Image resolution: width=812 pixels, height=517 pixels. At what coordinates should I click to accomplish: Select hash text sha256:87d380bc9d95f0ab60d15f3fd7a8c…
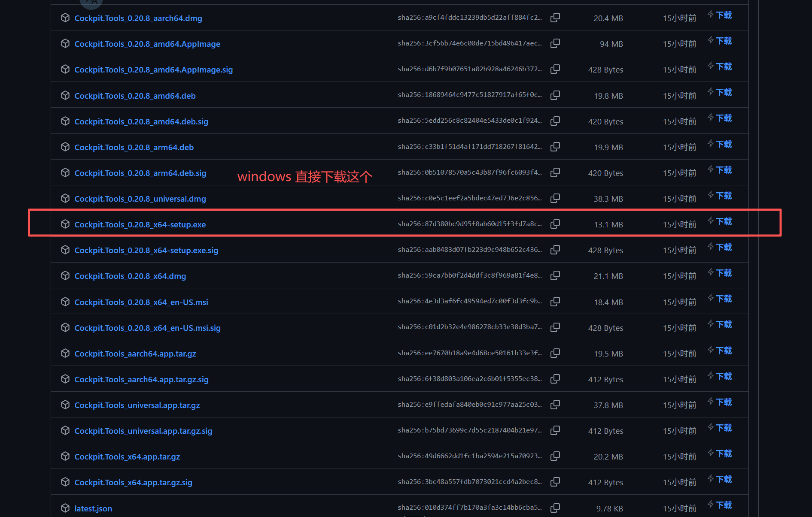(x=470, y=224)
